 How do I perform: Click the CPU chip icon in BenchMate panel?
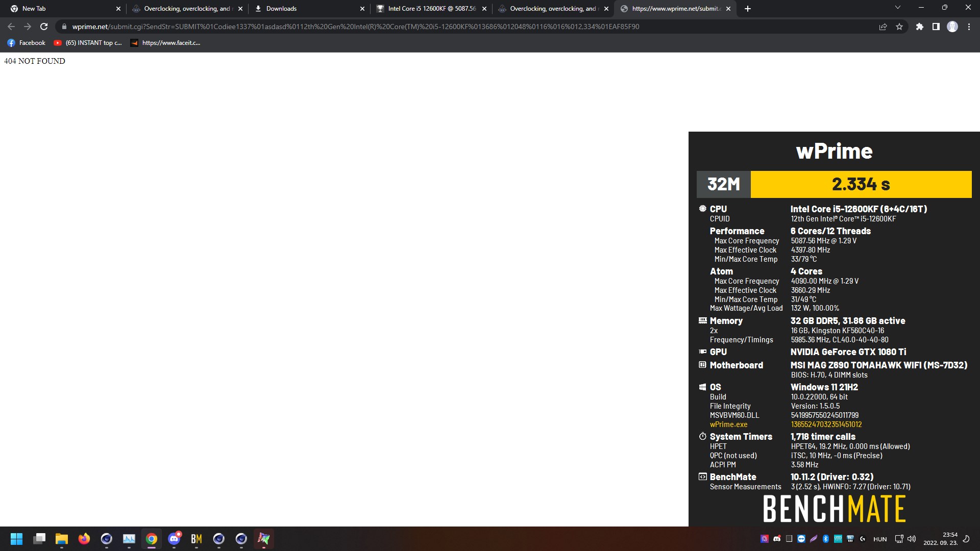[703, 209]
